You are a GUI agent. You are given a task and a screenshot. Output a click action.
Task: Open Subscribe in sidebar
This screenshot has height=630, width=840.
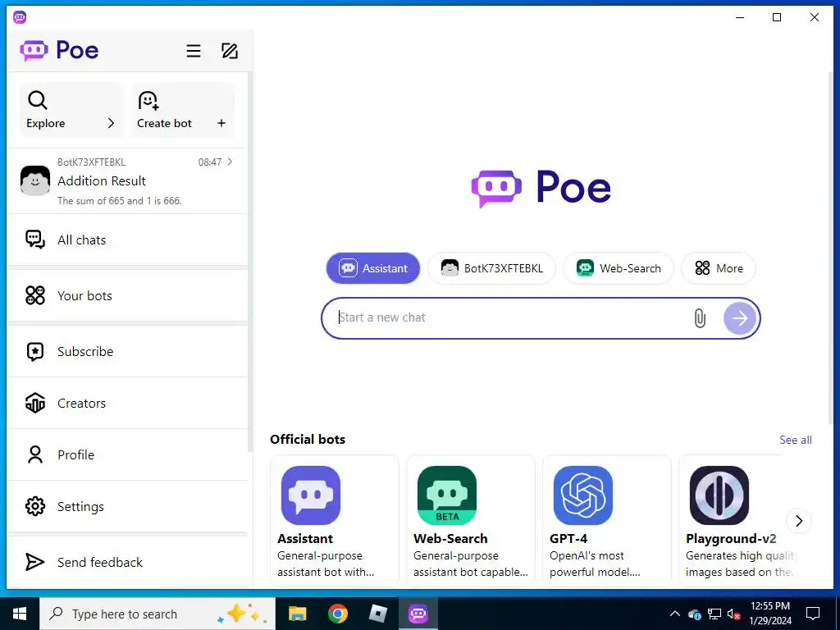pos(127,351)
